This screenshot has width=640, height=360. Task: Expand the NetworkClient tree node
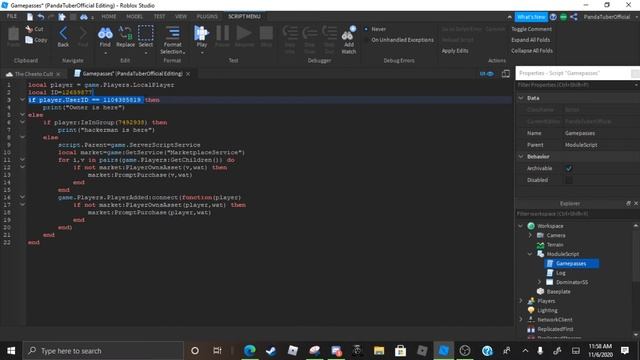point(520,320)
